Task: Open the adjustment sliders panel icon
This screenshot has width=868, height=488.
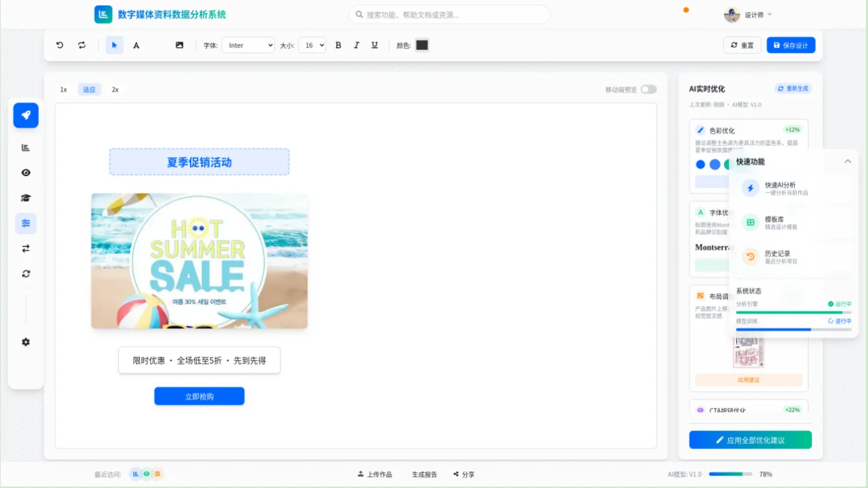Action: (25, 223)
